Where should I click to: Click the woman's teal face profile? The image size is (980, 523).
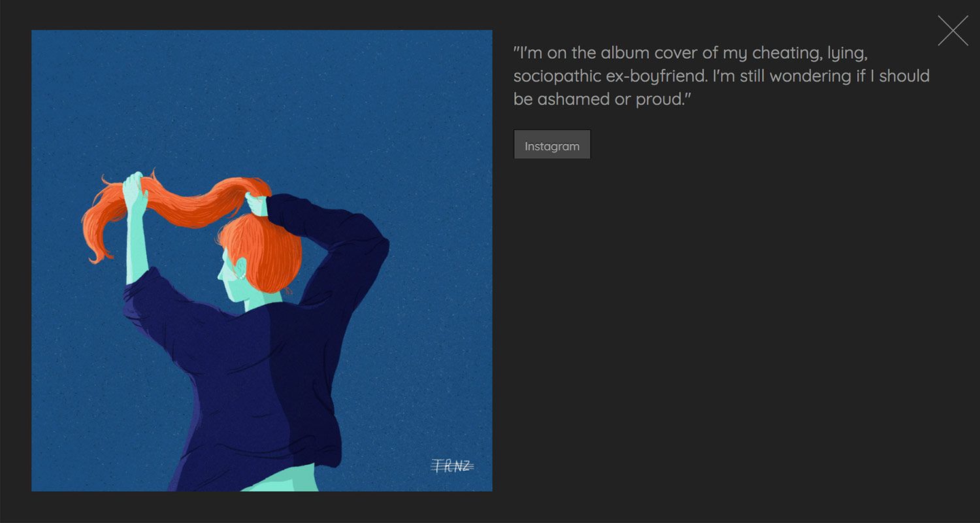pyautogui.click(x=229, y=278)
